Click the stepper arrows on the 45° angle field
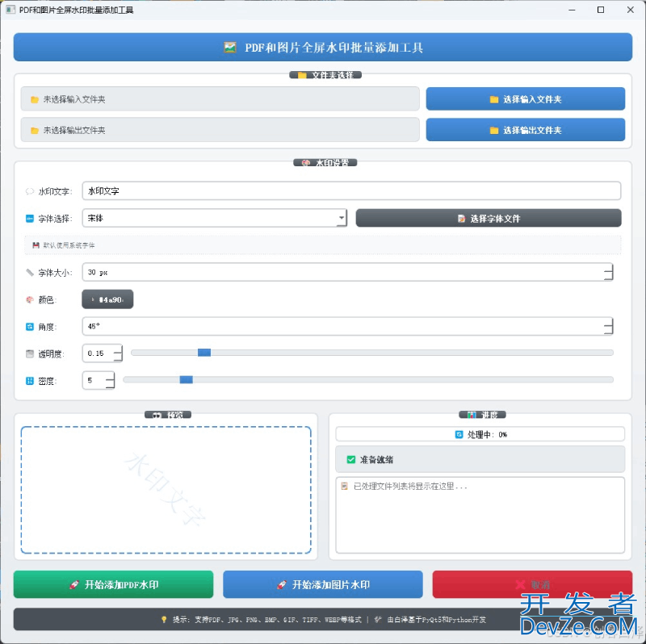Screen dimensions: 646x644 click(608, 326)
